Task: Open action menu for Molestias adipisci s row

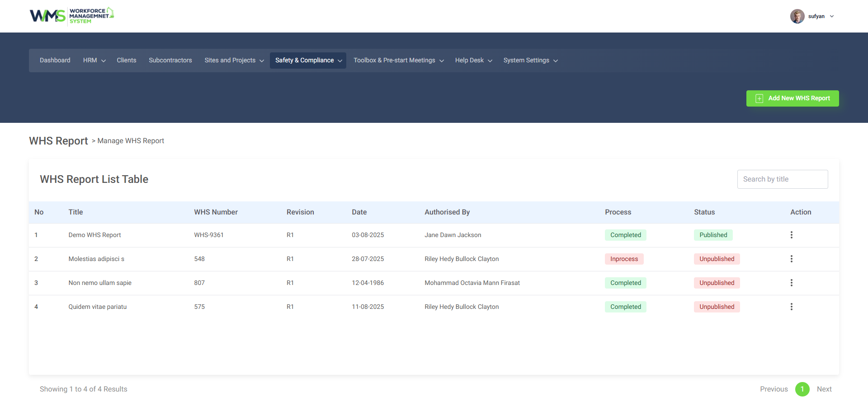Action: pyautogui.click(x=791, y=259)
